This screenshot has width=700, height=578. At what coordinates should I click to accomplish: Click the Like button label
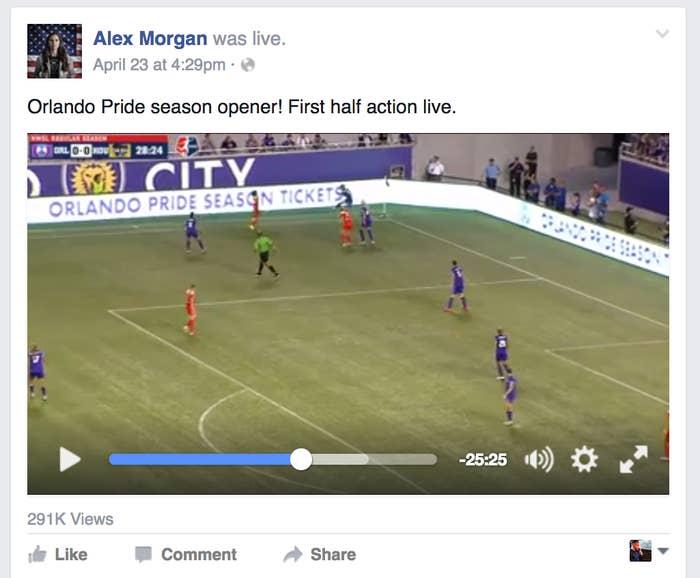click(x=71, y=554)
